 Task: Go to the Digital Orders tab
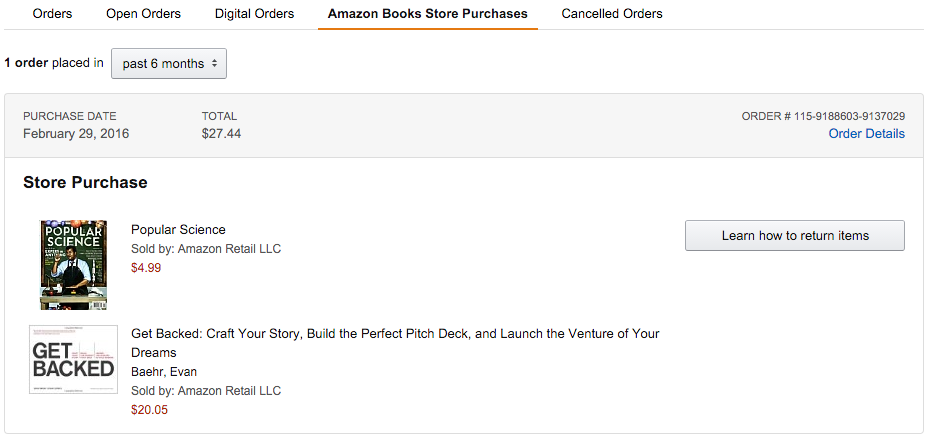(x=254, y=14)
